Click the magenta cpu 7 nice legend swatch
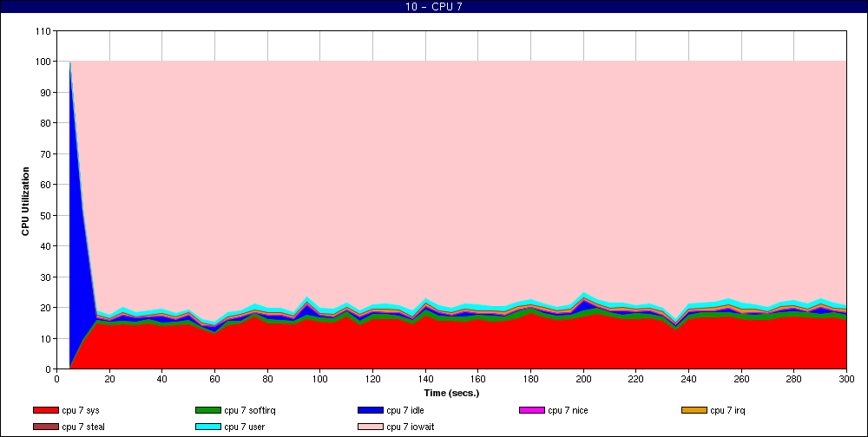 click(x=532, y=410)
